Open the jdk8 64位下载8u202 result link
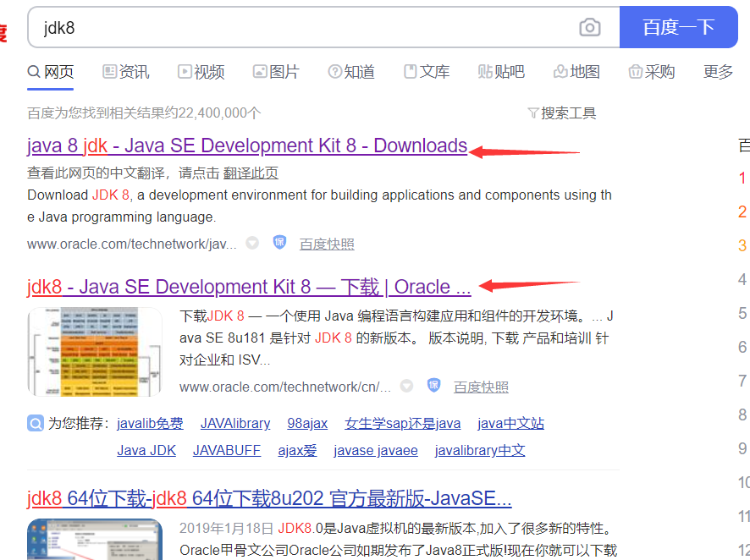Viewport: 750px width, 560px height. [x=269, y=499]
